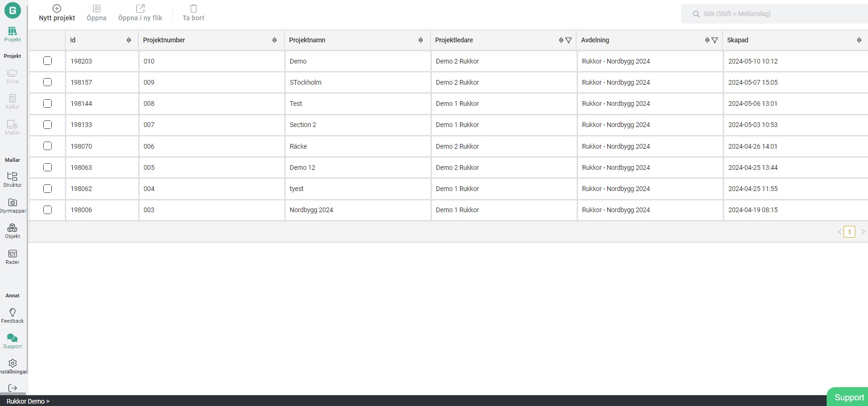
Task: Go to next page arrow
Action: point(863,232)
